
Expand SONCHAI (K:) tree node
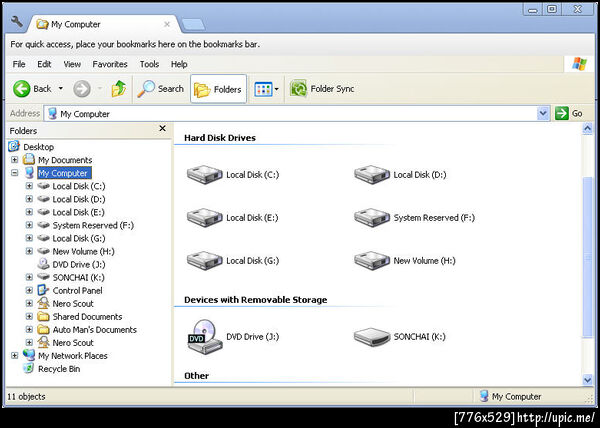tap(29, 277)
